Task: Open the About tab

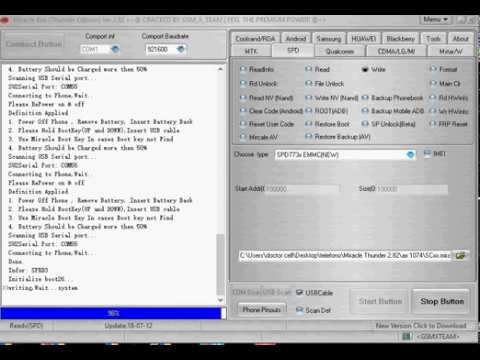Action: pyautogui.click(x=460, y=39)
